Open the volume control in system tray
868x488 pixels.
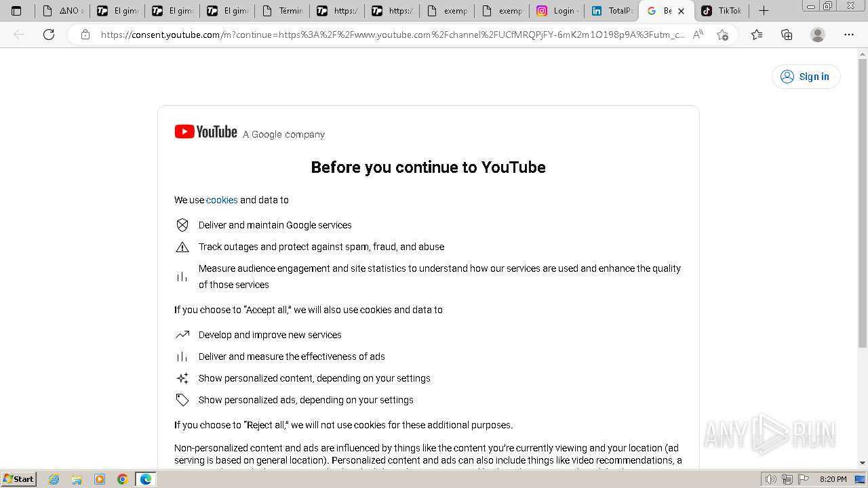click(771, 479)
